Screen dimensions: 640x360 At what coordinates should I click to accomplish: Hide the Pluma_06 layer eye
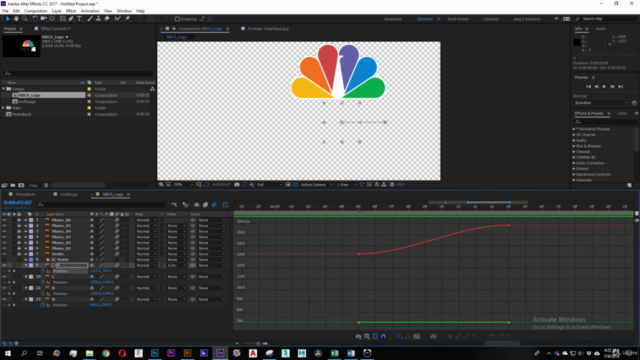click(x=4, y=220)
